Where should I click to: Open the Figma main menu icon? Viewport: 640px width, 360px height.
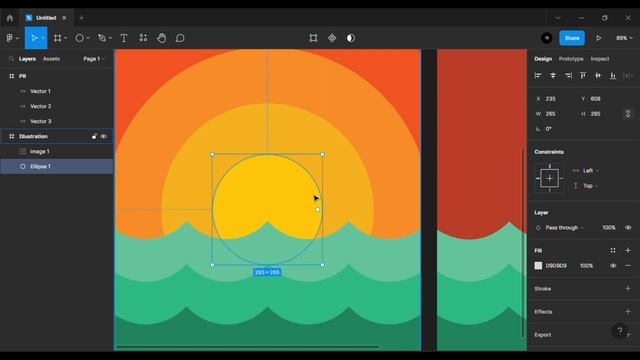point(10,38)
